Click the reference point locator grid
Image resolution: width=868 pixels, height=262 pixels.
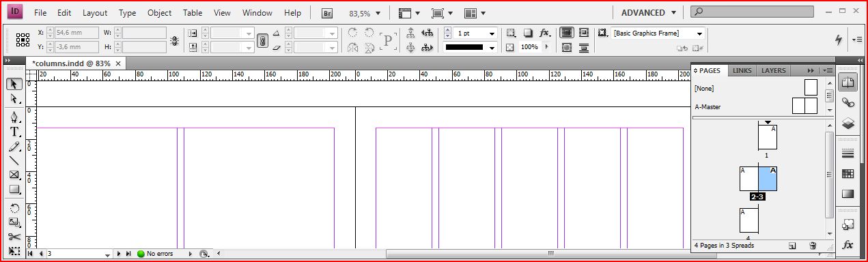click(23, 40)
